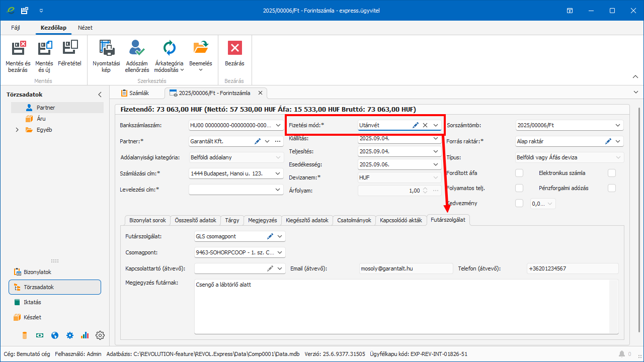Screen dimensions: 644x362
Task: Open the Nézet ribbon tab
Action: click(85, 28)
